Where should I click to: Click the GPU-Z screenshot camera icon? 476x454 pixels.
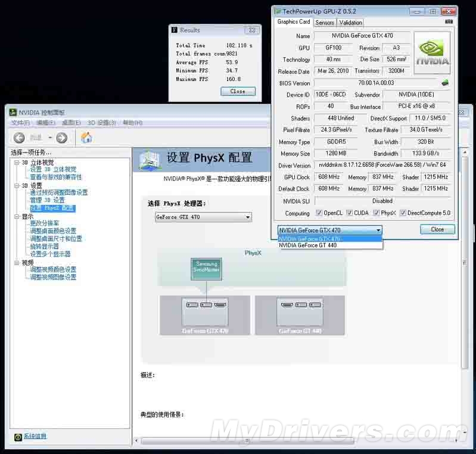(449, 21)
